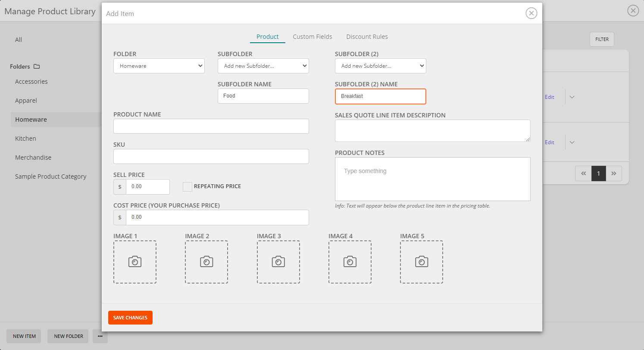Open the Subfolder (2) dropdown
Viewport: 644px width, 350px height.
[380, 66]
